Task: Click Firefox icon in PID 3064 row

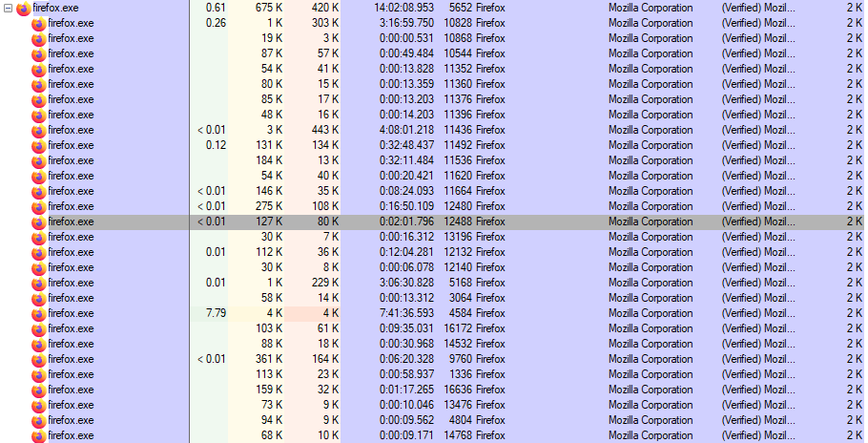Action: (x=39, y=299)
